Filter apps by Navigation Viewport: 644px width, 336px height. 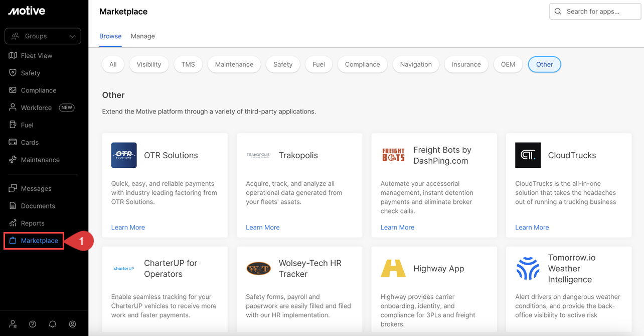pos(416,64)
